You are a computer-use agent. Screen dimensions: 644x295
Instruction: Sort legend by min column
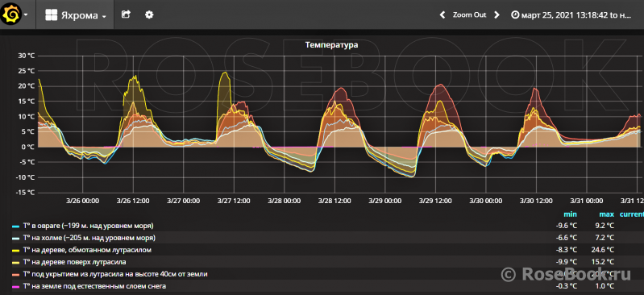(570, 214)
